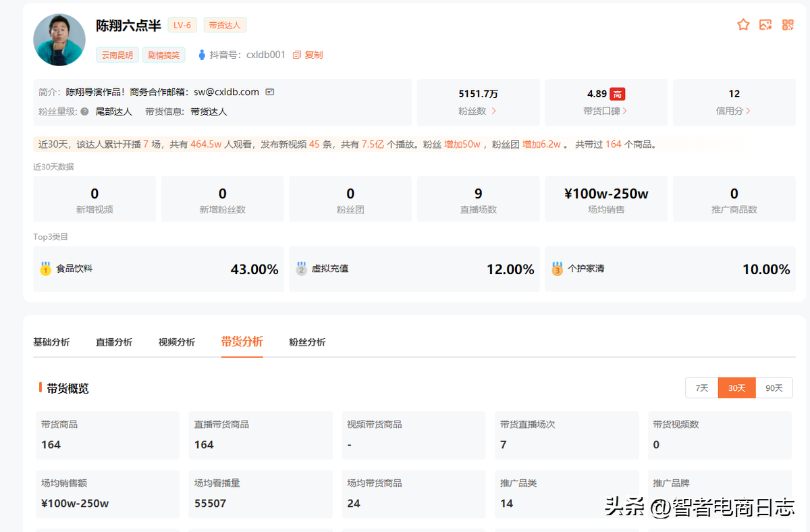Select the 30天 time range
The image size is (810, 532).
pos(737,388)
